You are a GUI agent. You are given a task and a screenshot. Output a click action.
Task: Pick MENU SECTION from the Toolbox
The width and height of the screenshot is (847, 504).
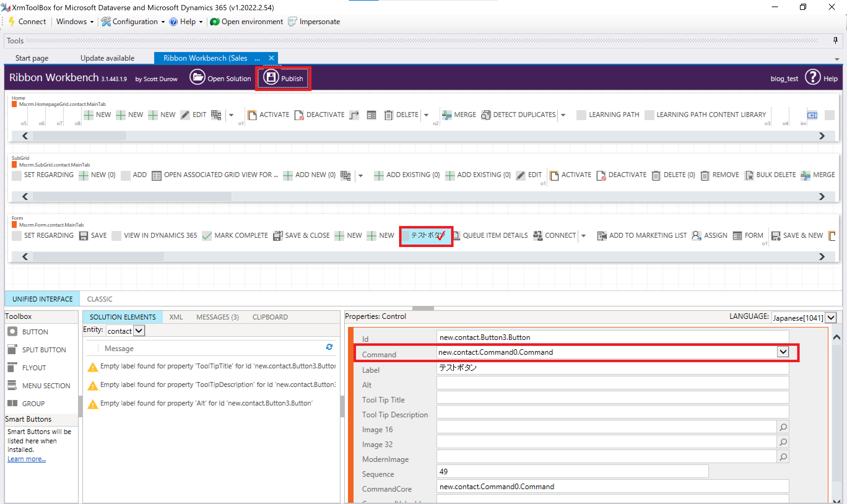coord(39,386)
